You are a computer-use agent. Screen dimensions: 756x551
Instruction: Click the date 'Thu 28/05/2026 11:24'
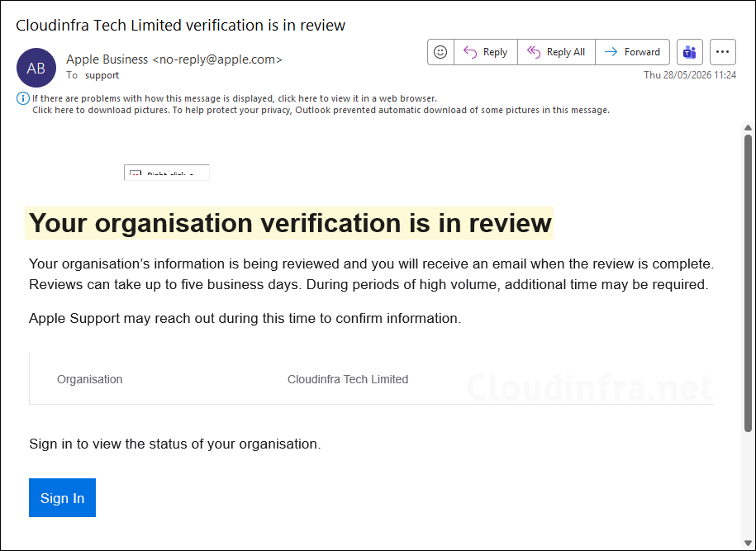click(690, 75)
